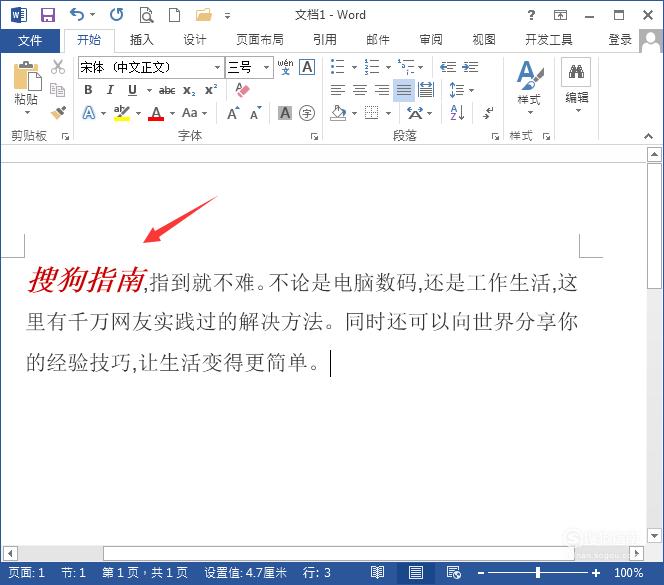Shrink the font size
This screenshot has height=585, width=664.
pos(256,113)
